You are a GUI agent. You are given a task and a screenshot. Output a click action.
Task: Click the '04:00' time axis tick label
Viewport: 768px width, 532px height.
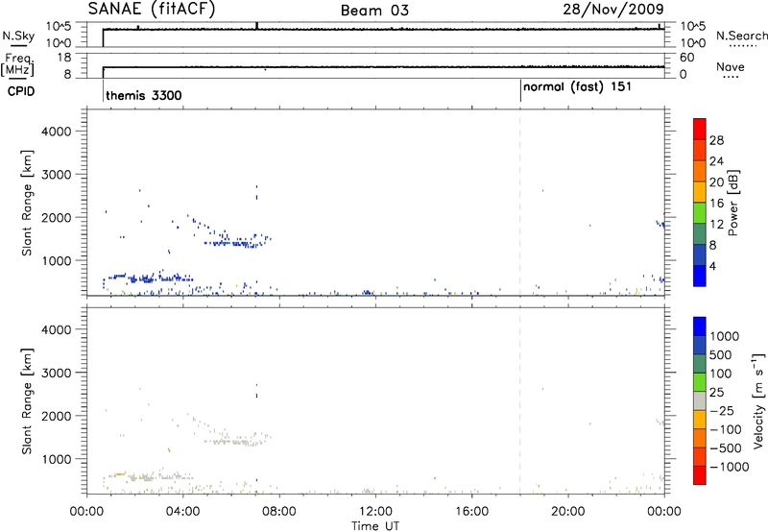point(183,512)
